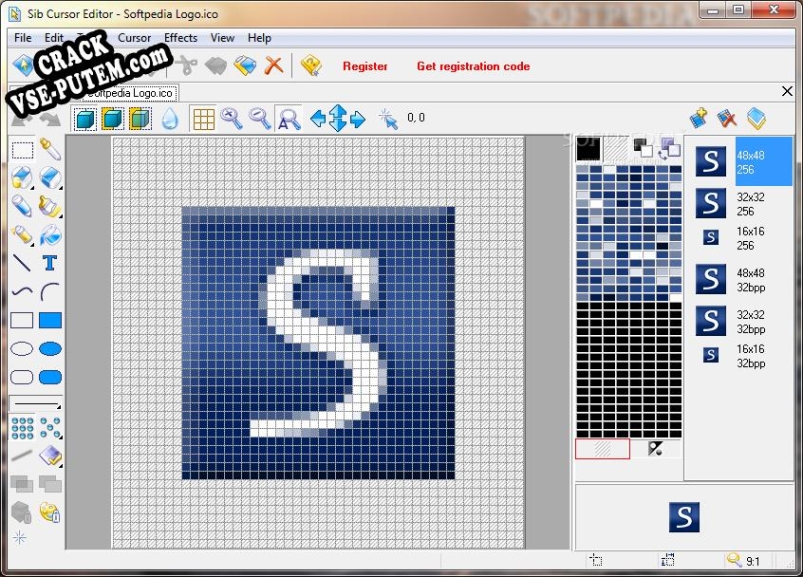803x577 pixels.
Task: Click the zoom out magnifier
Action: [260, 119]
